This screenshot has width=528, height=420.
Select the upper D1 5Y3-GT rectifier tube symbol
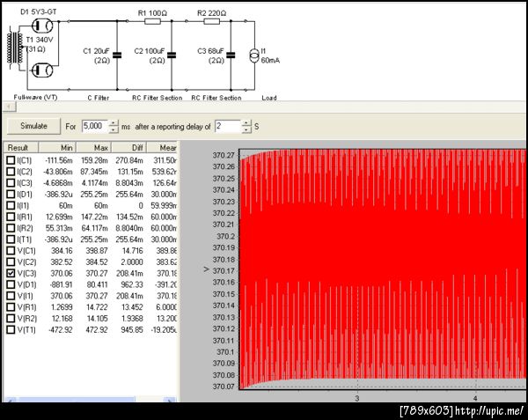coord(42,26)
